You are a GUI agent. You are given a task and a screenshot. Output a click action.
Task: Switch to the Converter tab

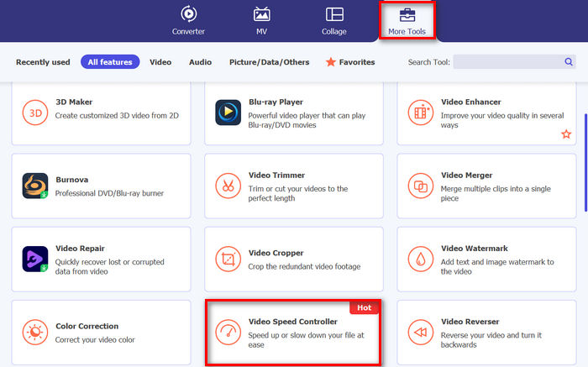point(187,21)
